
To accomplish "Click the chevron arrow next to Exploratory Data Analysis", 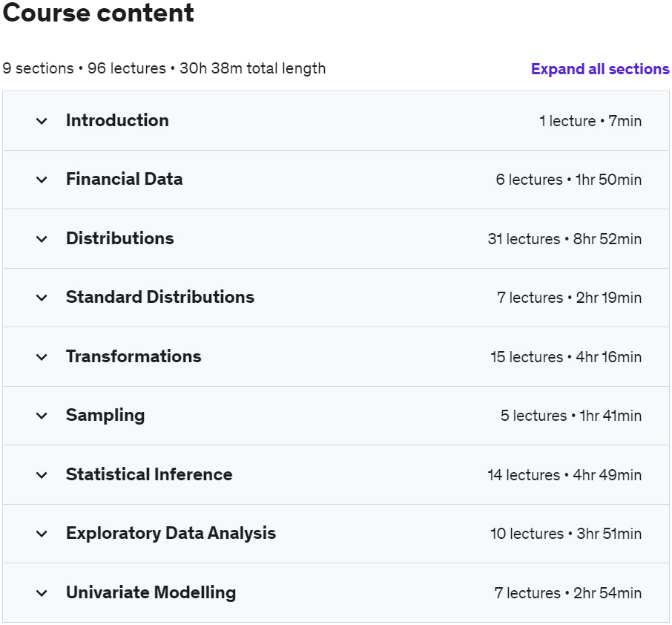I will pyautogui.click(x=42, y=534).
